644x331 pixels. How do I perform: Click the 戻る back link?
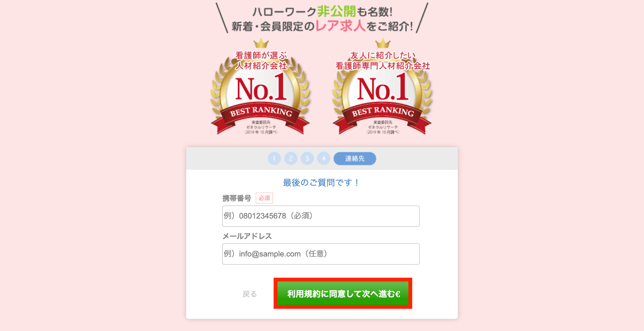[x=250, y=294]
